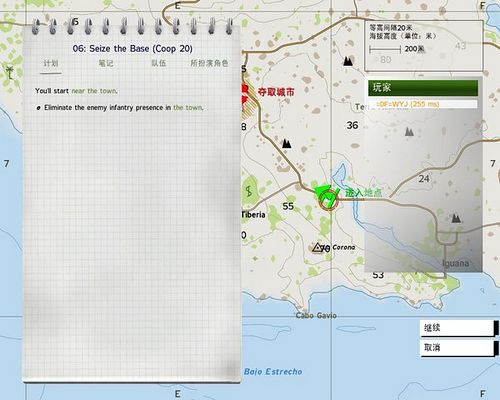This screenshot has height=400, width=500.
Task: Click the green 进入地点 map label
Action: [x=363, y=193]
